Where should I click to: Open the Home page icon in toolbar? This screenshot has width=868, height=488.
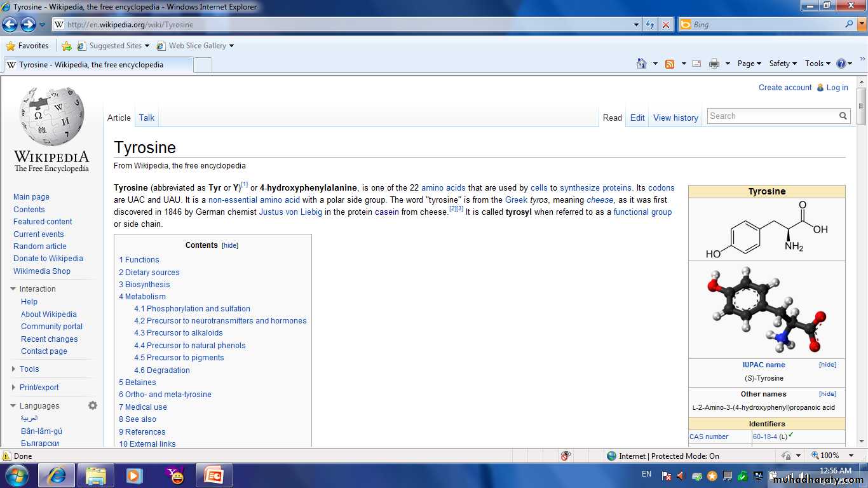[642, 64]
